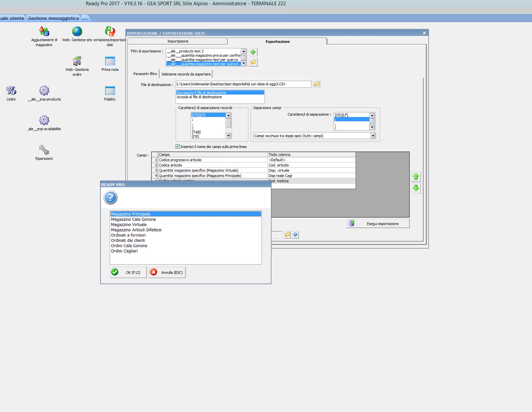Open Prima nota calendar icon
This screenshot has width=532, height=412.
coord(110,61)
